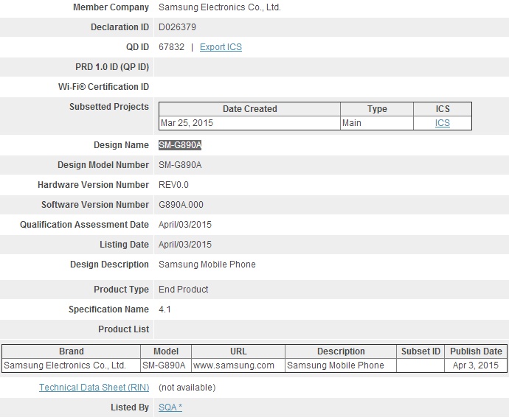Click Declaration ID value D026379
The width and height of the screenshot is (509, 420).
click(177, 27)
